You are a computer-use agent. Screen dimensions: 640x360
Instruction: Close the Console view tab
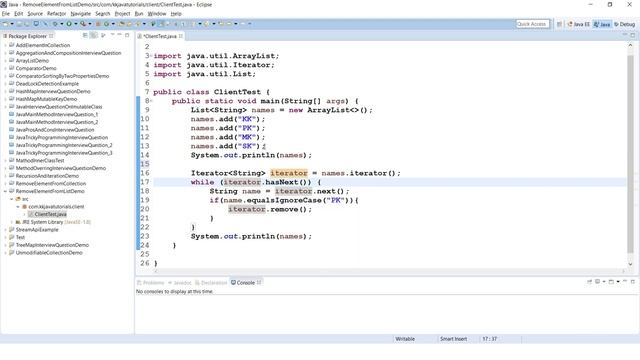point(259,282)
